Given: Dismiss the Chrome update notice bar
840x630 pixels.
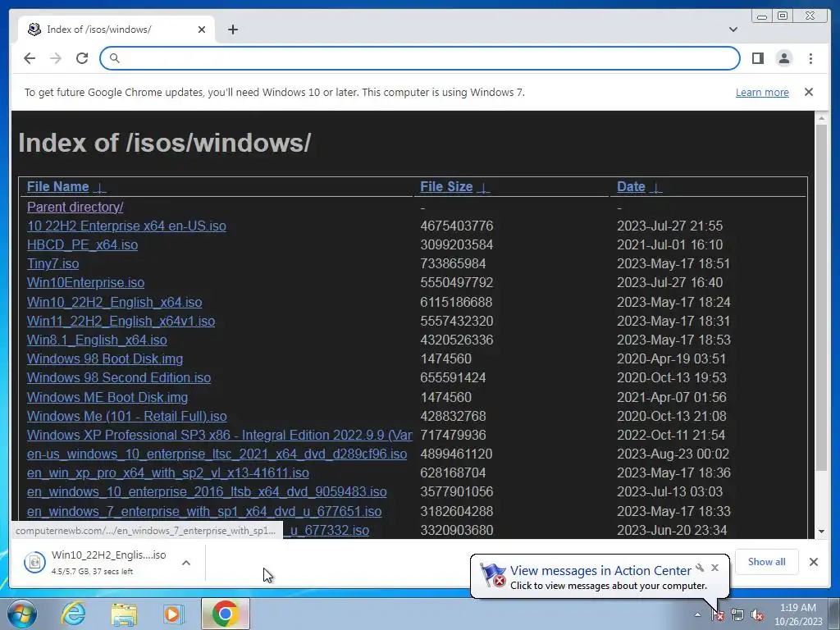Looking at the screenshot, I should 808,92.
